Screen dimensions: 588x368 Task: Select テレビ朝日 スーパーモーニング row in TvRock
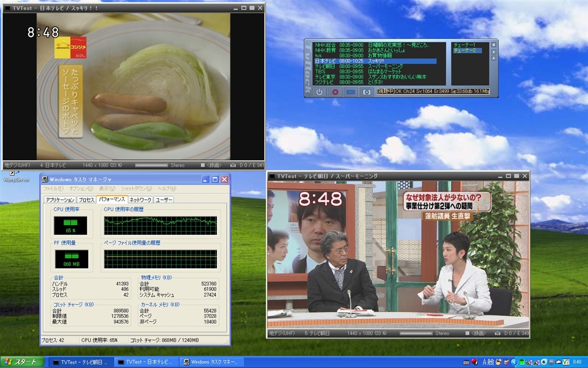tap(375, 66)
